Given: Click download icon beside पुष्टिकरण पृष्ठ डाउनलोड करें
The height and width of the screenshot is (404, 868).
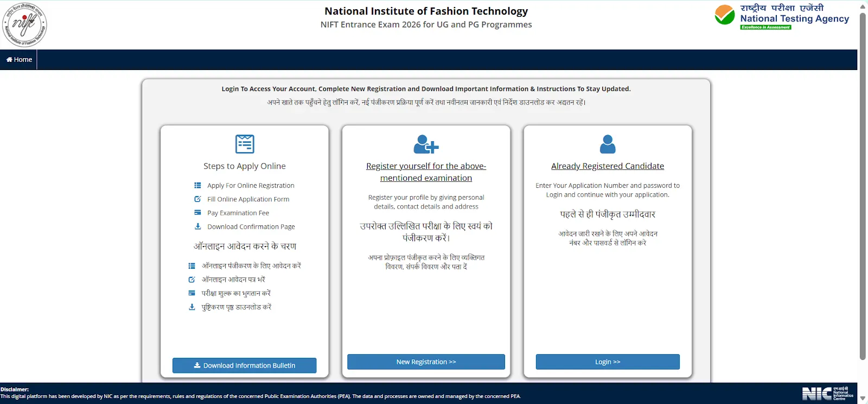Looking at the screenshot, I should coord(192,307).
